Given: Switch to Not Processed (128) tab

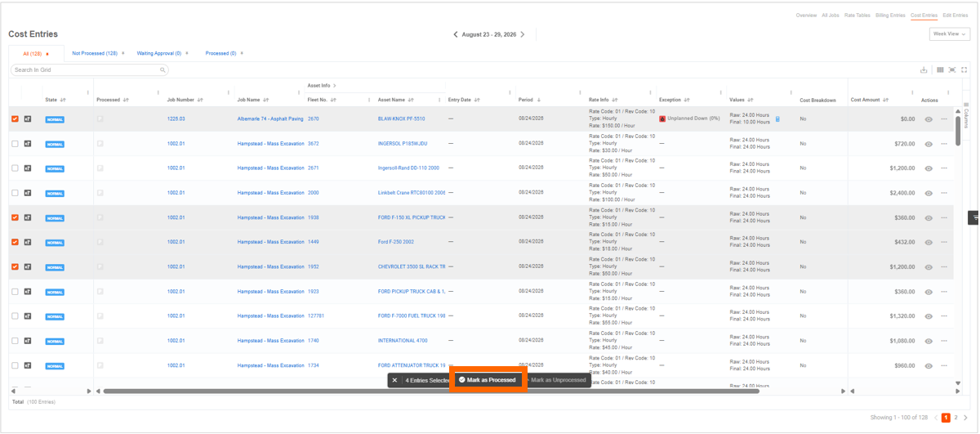Looking at the screenshot, I should click(x=95, y=53).
